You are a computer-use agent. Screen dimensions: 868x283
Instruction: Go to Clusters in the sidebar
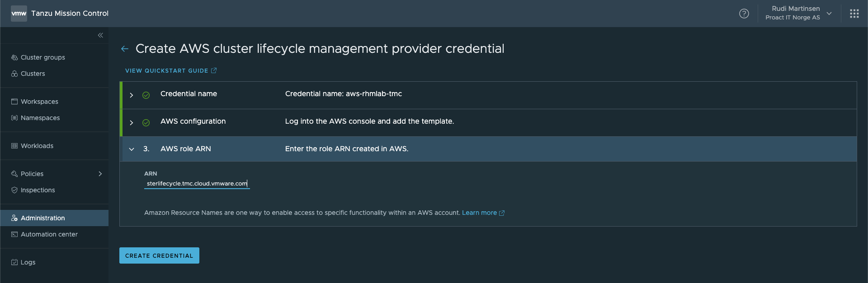[x=33, y=74]
